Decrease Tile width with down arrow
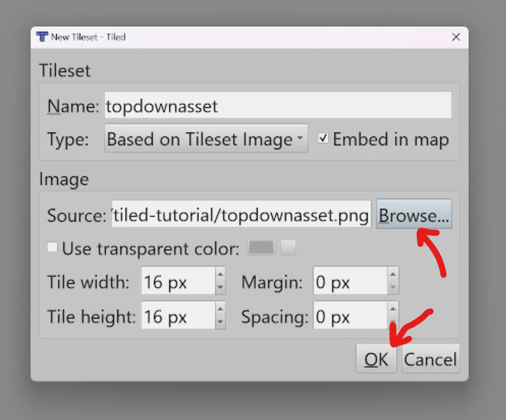The height and width of the screenshot is (420, 506). click(221, 287)
